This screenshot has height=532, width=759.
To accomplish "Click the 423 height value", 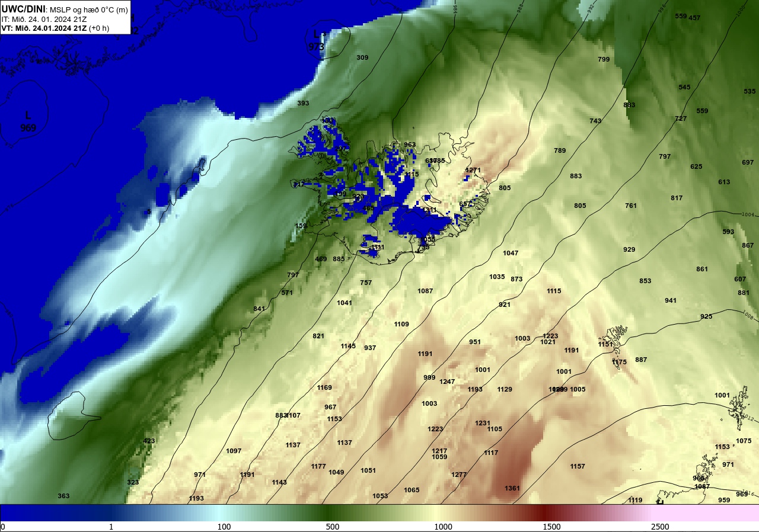I will (x=149, y=441).
